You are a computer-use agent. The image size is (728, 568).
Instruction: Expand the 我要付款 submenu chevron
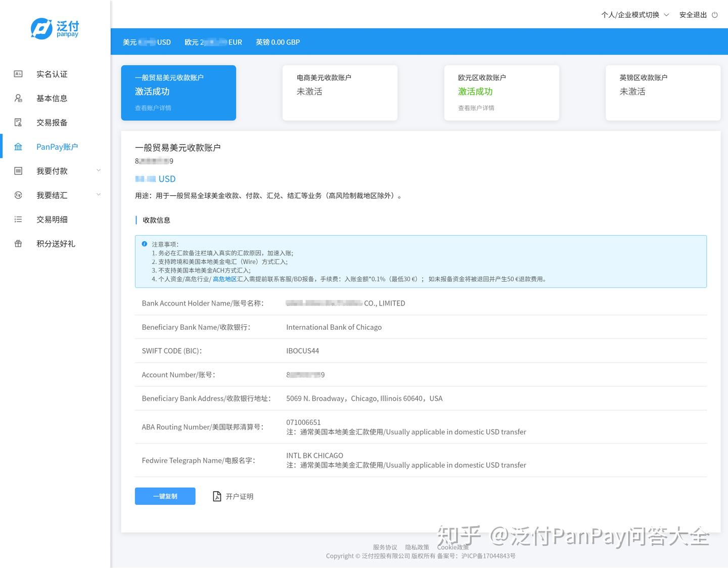coord(99,171)
